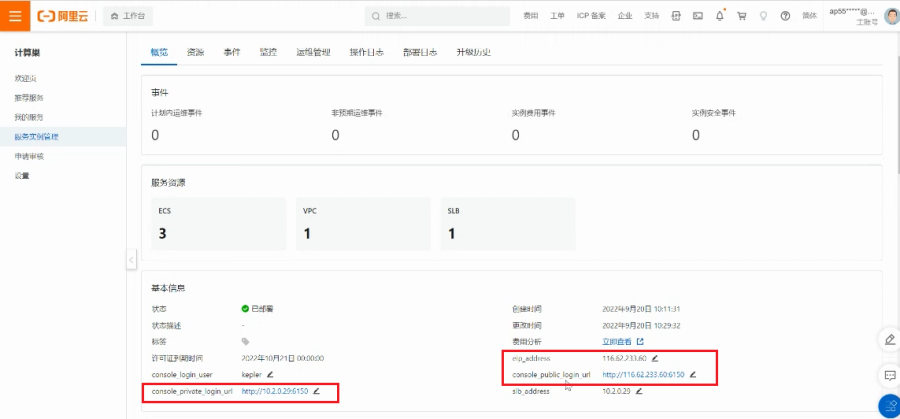The height and width of the screenshot is (419, 900).
Task: Edit the eip_address value
Action: (x=655, y=358)
